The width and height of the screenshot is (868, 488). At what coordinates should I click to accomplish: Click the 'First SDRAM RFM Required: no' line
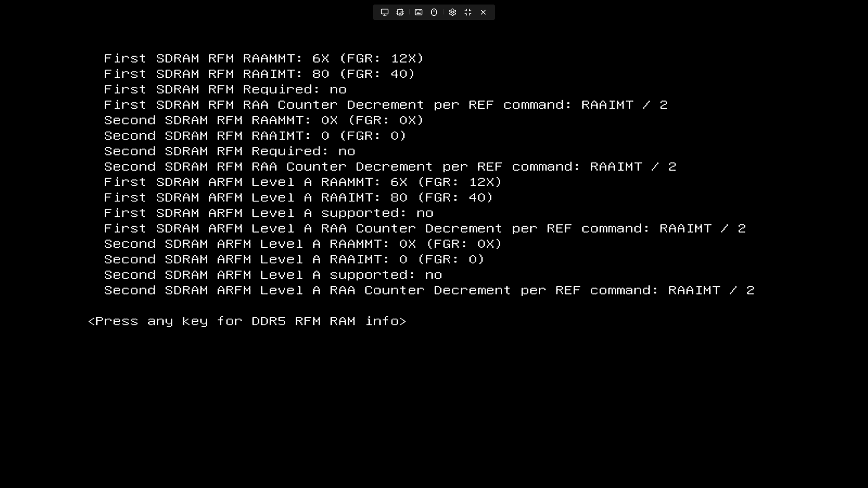[225, 89]
